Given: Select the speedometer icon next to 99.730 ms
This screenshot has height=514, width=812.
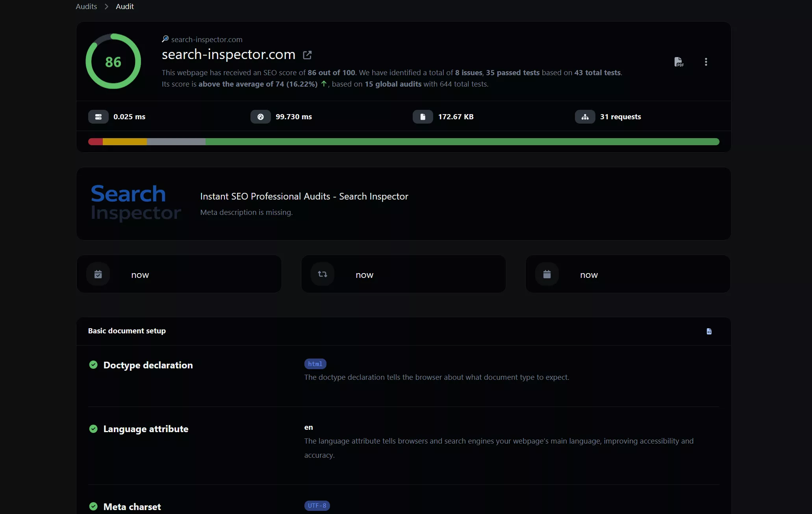Looking at the screenshot, I should 260,116.
